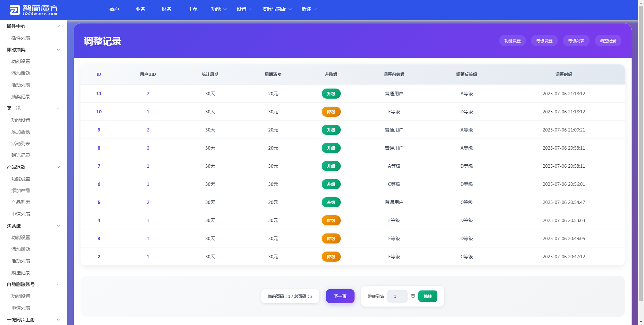Expand the 设置 top dropdown menu

(244, 9)
